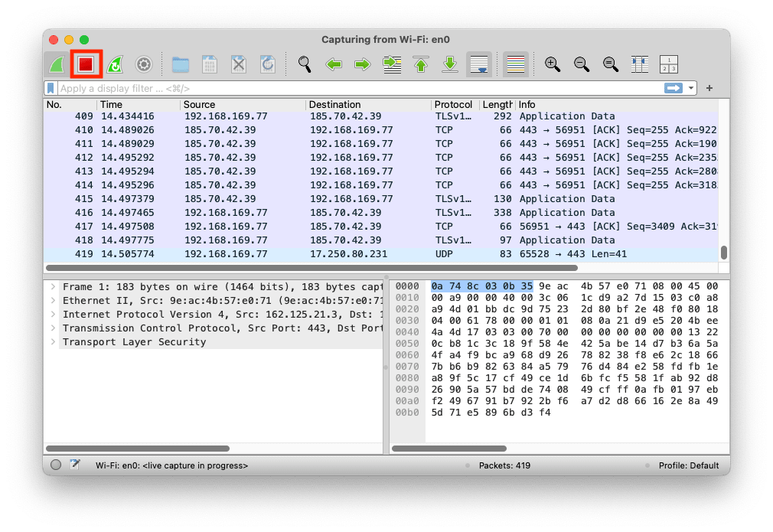The image size is (773, 532).
Task: Click horizontal scrollbar of packet list
Action: pyautogui.click(x=311, y=268)
